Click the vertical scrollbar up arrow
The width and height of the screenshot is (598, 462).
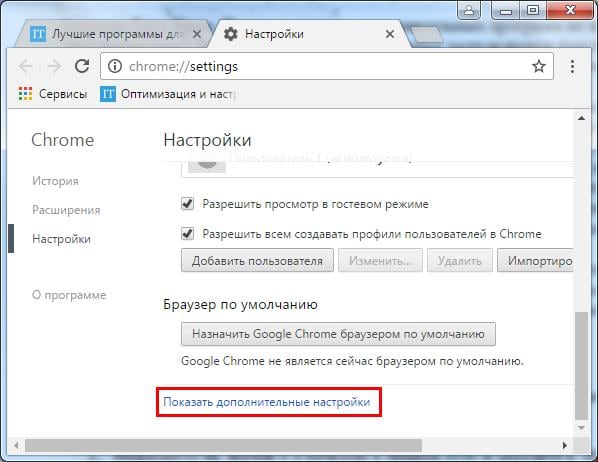pos(581,118)
